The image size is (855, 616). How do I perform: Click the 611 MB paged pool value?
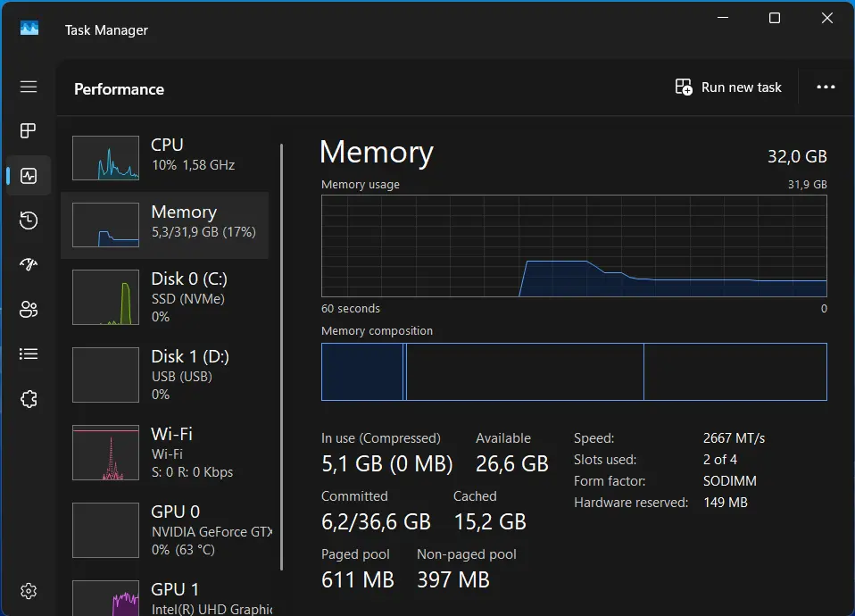(357, 580)
